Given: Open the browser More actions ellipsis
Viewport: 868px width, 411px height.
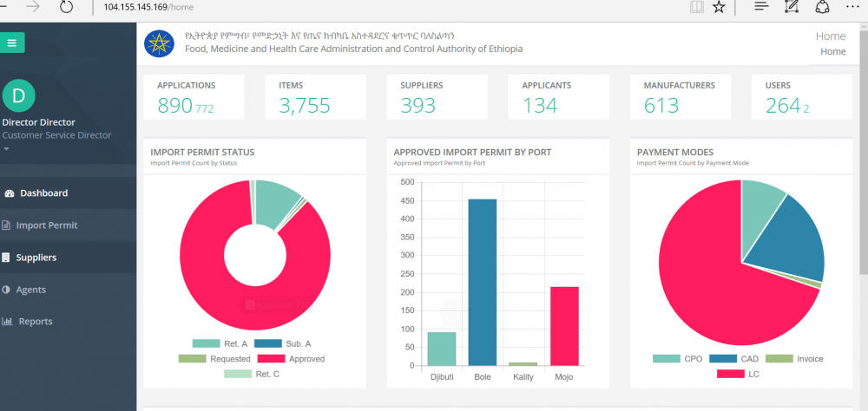Looking at the screenshot, I should pyautogui.click(x=853, y=7).
